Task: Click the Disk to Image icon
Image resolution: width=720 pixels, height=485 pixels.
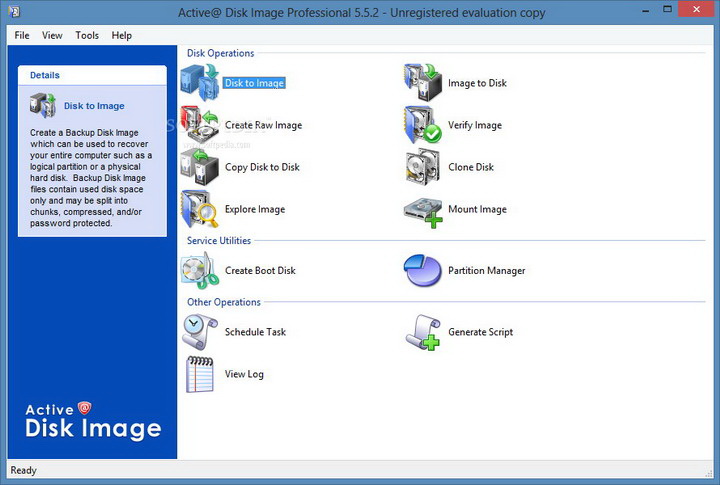Action: pos(200,82)
